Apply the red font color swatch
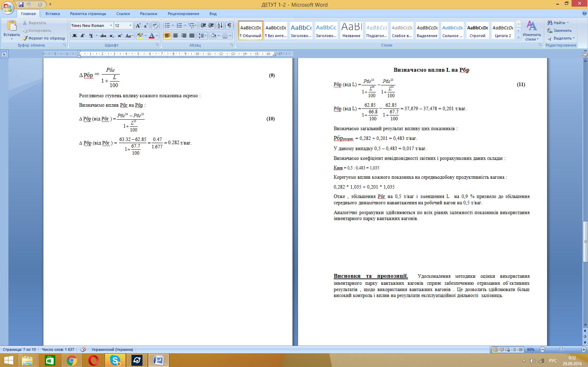 (x=152, y=36)
